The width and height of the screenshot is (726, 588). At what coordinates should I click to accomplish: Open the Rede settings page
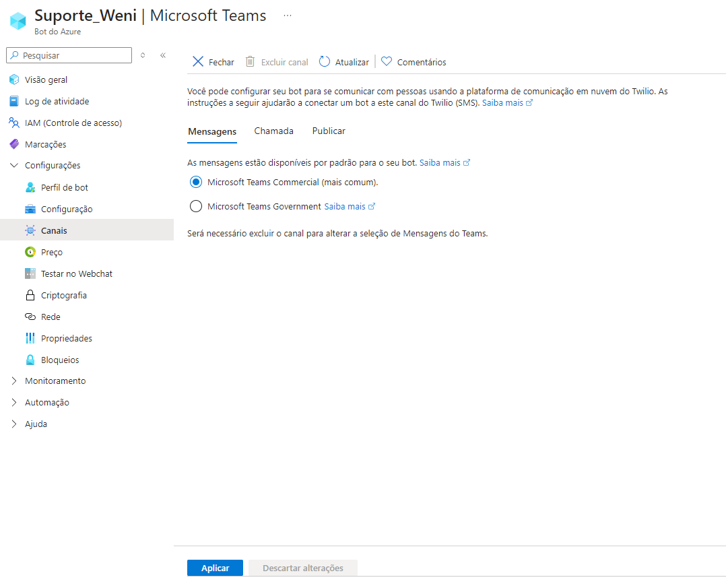tap(52, 317)
